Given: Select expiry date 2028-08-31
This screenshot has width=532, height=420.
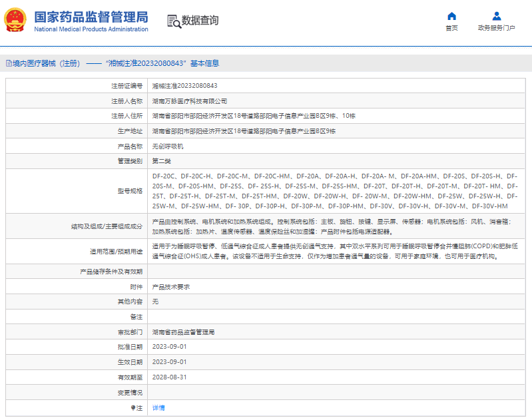Looking at the screenshot, I should [169, 377].
